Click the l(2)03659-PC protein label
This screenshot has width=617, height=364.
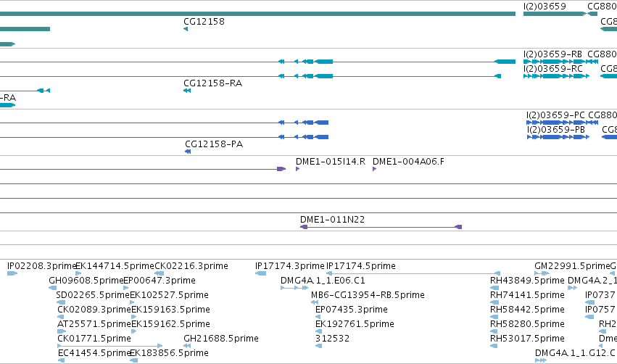pyautogui.click(x=555, y=115)
